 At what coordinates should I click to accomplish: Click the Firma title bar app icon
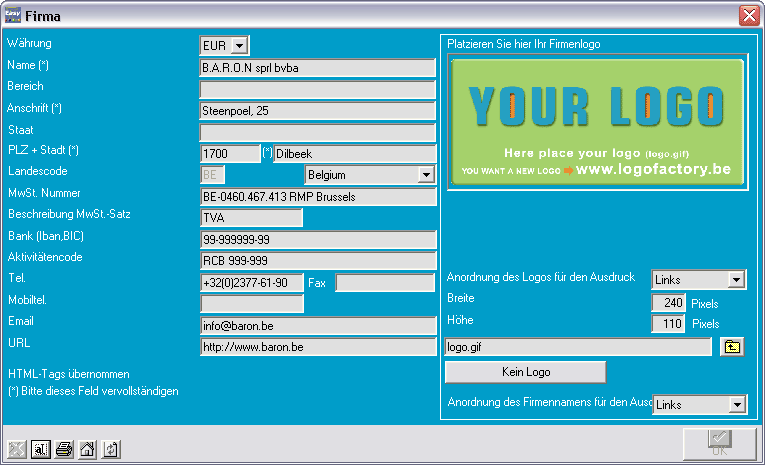(x=13, y=15)
